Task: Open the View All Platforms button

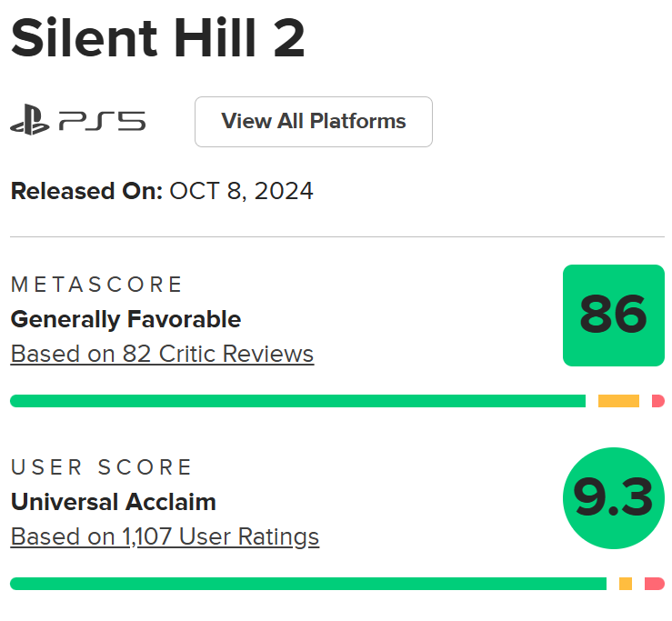Action: pos(314,122)
